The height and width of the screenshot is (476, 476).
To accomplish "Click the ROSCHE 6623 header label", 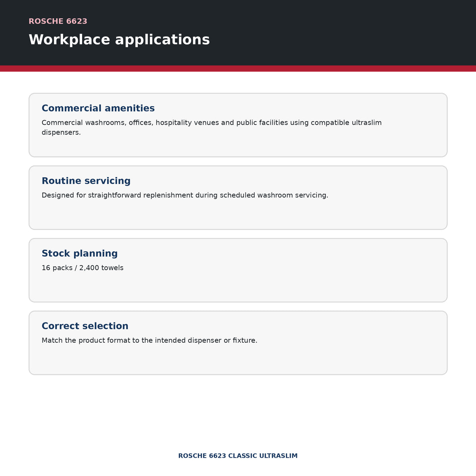I will [x=58, y=21].
